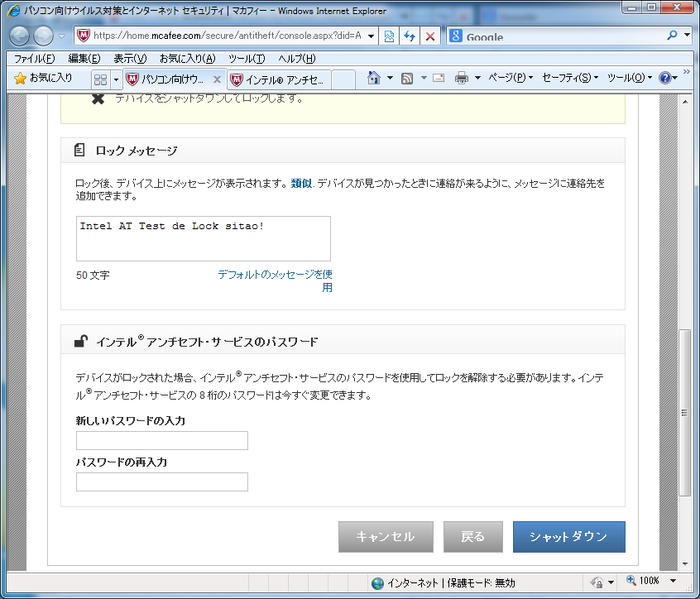Expand the feeds dropdown arrow
Screen dimensions: 700x599
coord(424,78)
